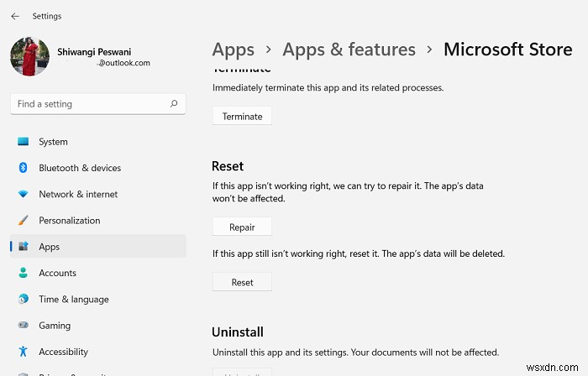Open the user profile picture
The width and height of the screenshot is (588, 376).
tap(29, 56)
